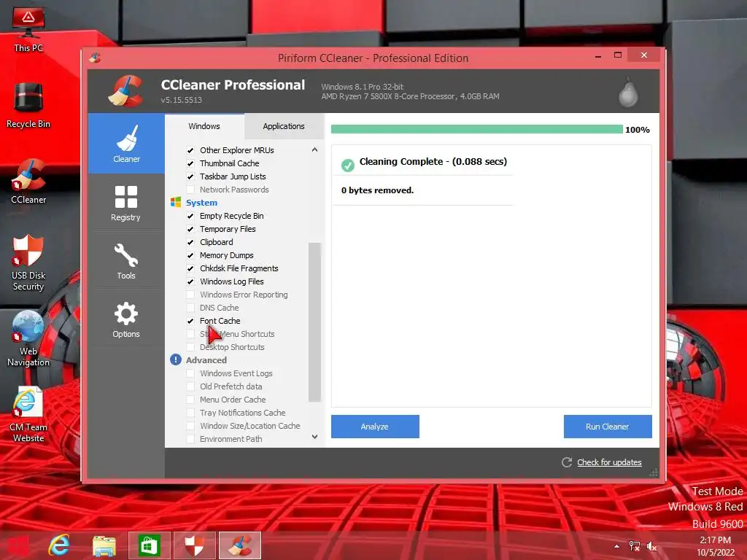Click the '0 bytes removed.' result text
The image size is (747, 560).
(378, 190)
